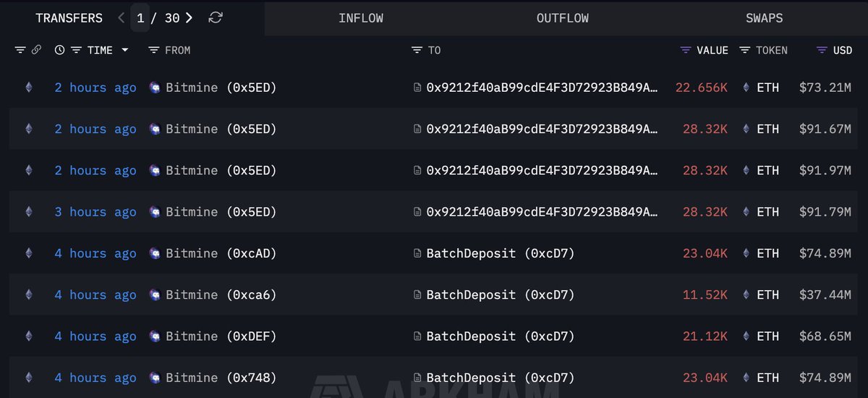Click the $91.97M USD amount
The width and height of the screenshot is (868, 398).
[825, 171]
